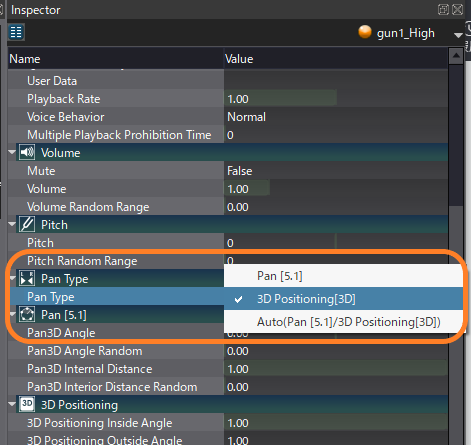Click the scrollbar up arrow
The width and height of the screenshot is (471, 445).
(x=456, y=56)
